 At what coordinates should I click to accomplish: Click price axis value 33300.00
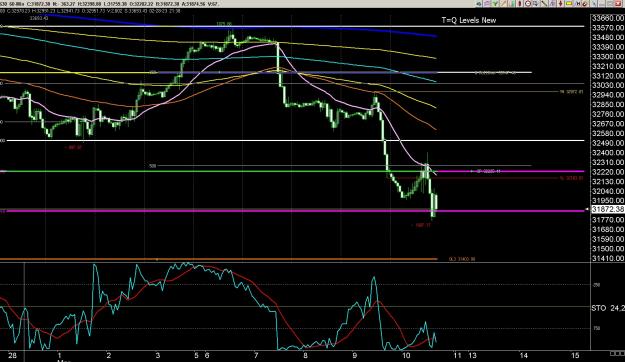tap(608, 57)
